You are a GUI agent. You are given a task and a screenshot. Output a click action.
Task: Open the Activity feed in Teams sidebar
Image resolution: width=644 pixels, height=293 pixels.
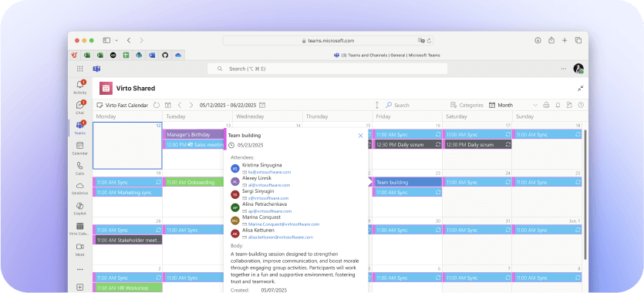[80, 86]
